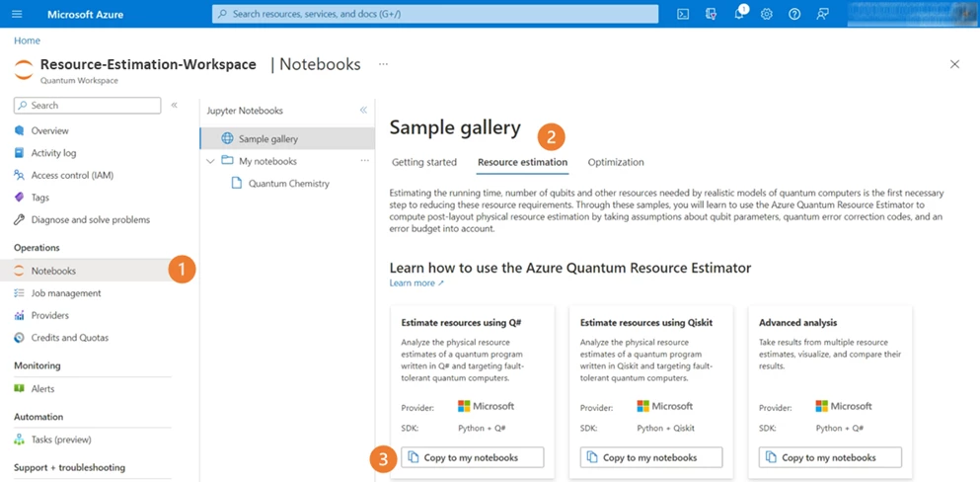Open the ellipsis menu beside Notebooks title
Image resolution: width=980 pixels, height=482 pixels.
pos(383,64)
